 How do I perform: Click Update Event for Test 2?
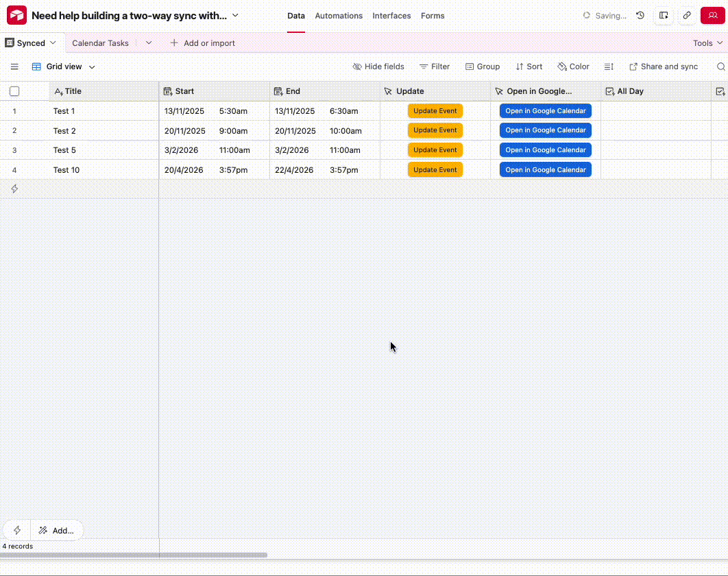tap(435, 130)
